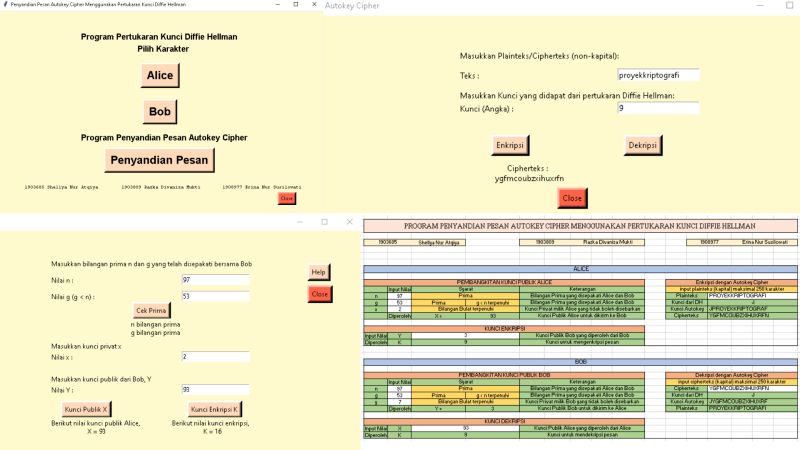This screenshot has width=800, height=450.
Task: Open Help in the Alice window
Action: click(x=318, y=272)
